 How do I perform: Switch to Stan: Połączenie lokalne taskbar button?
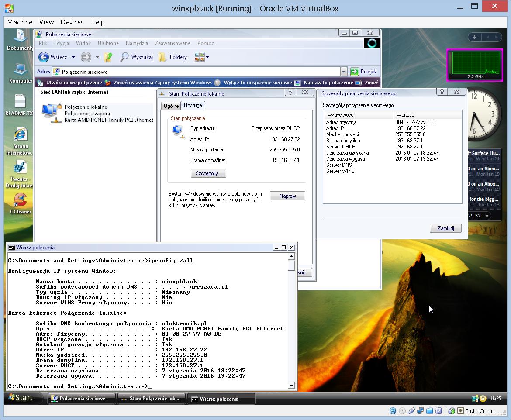152,399
